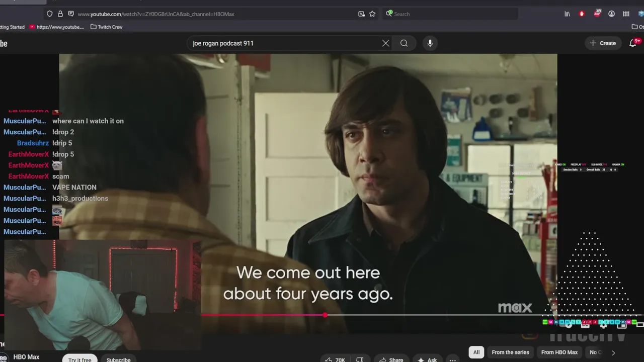
Task: Search by voice with the microphone icon
Action: coord(430,43)
